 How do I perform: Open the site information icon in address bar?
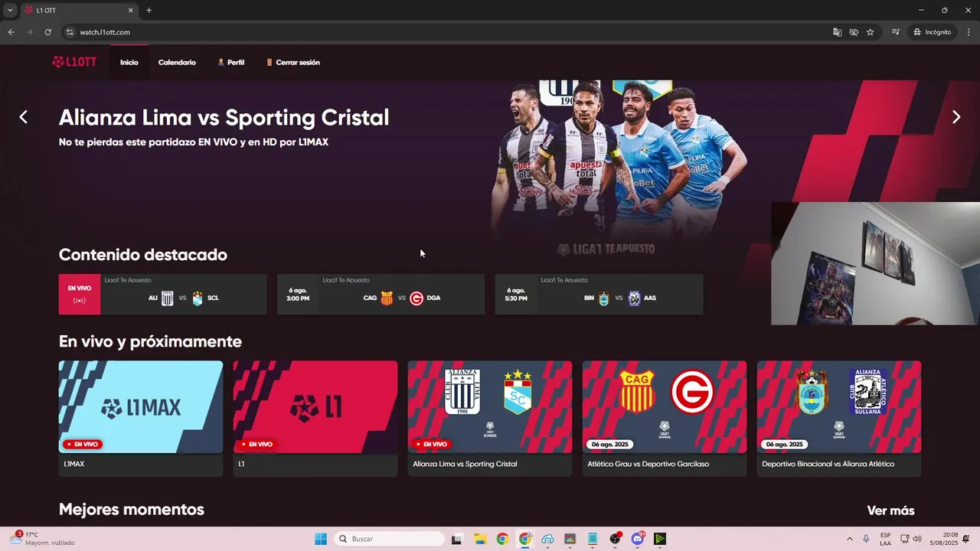tap(70, 32)
